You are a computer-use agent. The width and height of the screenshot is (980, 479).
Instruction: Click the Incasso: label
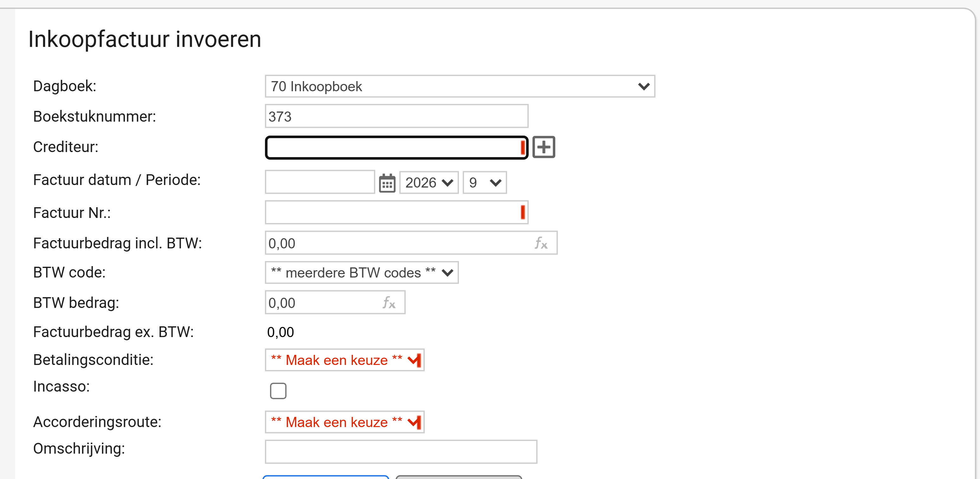tap(61, 386)
